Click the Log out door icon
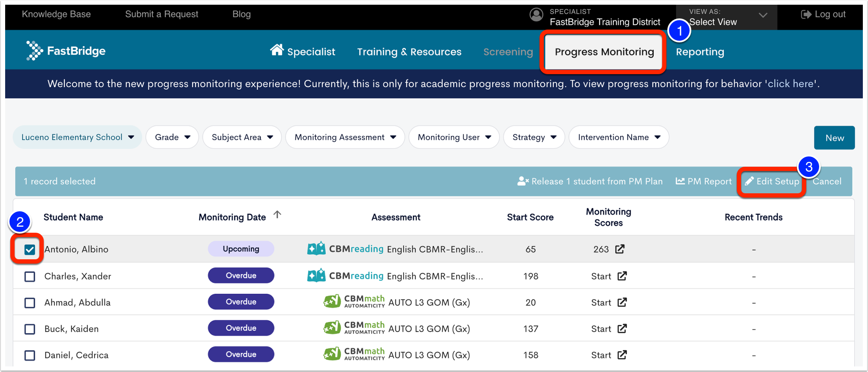Image resolution: width=868 pixels, height=372 pixels. pyautogui.click(x=806, y=15)
